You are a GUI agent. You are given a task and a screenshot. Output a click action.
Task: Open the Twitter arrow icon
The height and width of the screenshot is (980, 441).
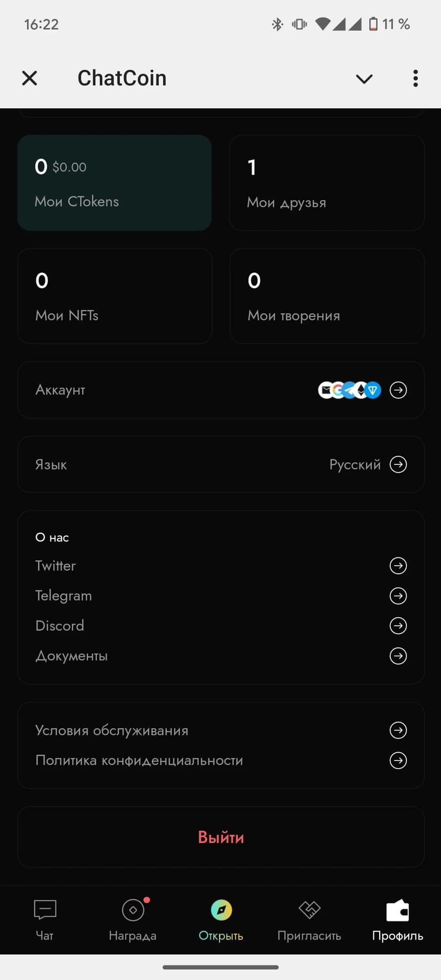pos(398,566)
